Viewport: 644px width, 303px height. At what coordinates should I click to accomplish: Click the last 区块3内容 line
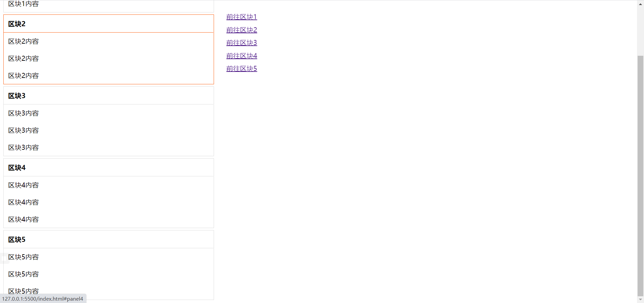click(23, 147)
